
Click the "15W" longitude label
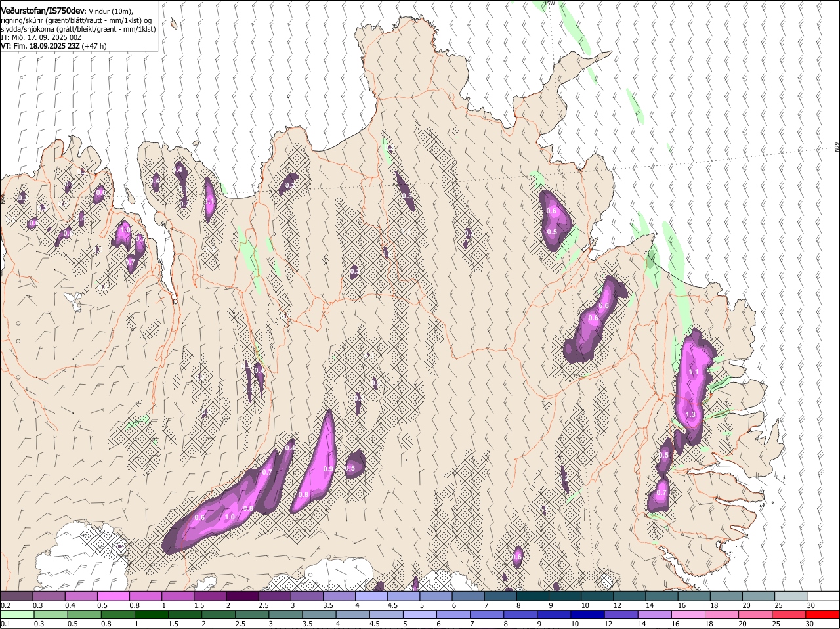(x=549, y=3)
